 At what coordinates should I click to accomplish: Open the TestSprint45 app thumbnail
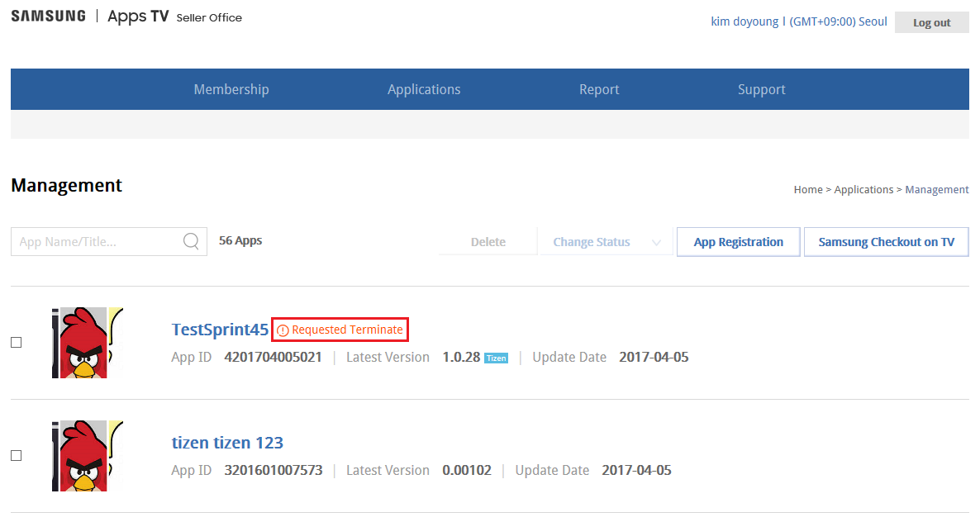click(88, 342)
